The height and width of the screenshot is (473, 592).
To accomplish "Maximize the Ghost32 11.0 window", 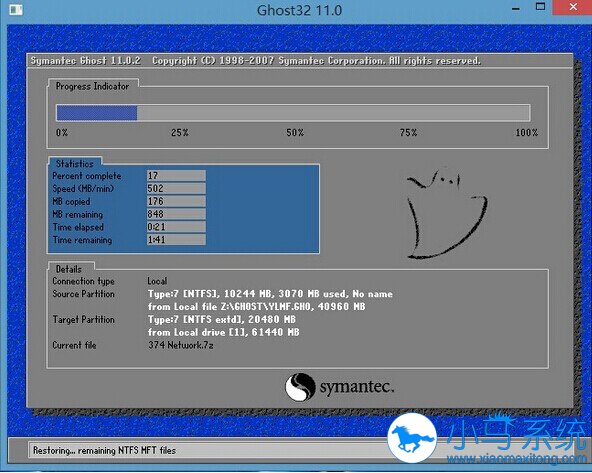I will coord(541,7).
